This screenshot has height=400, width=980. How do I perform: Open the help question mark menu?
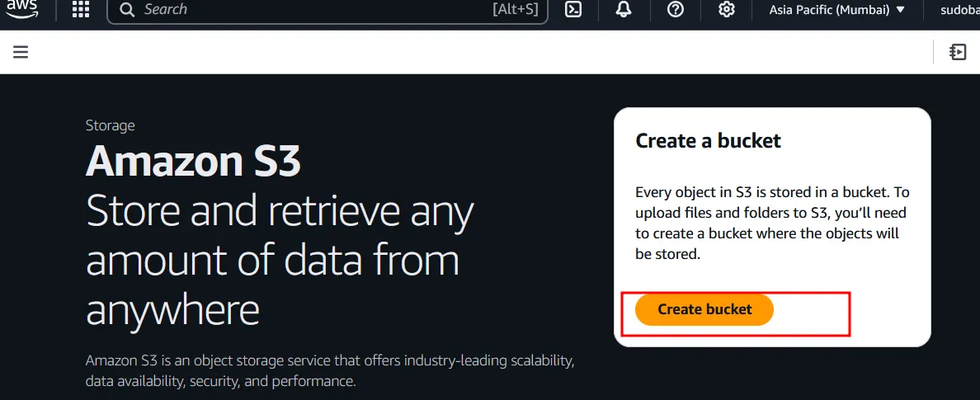coord(676,10)
